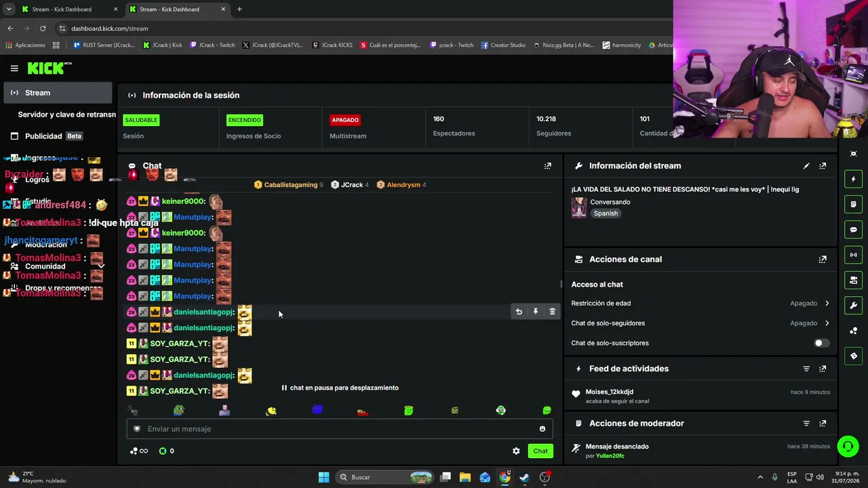This screenshot has height=488, width=868.
Task: Open the Windows Start menu
Action: point(323,477)
